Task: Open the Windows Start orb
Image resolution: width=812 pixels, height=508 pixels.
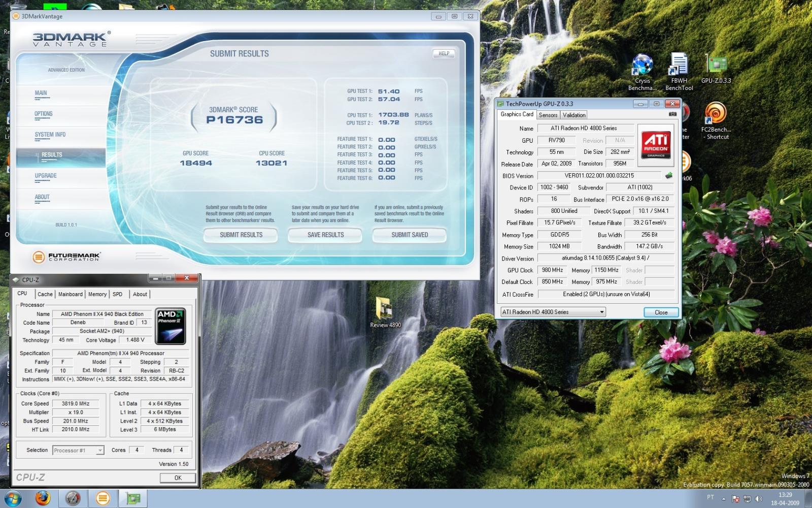Action: pos(13,498)
